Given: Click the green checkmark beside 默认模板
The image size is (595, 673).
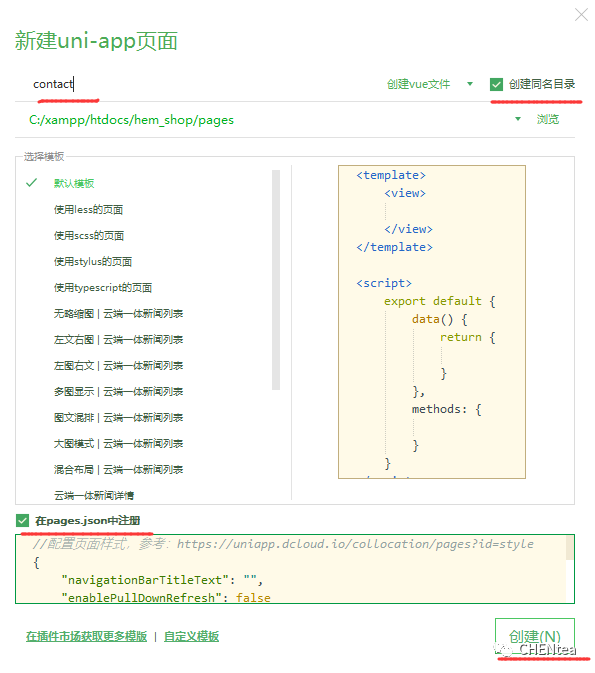Looking at the screenshot, I should [31, 183].
